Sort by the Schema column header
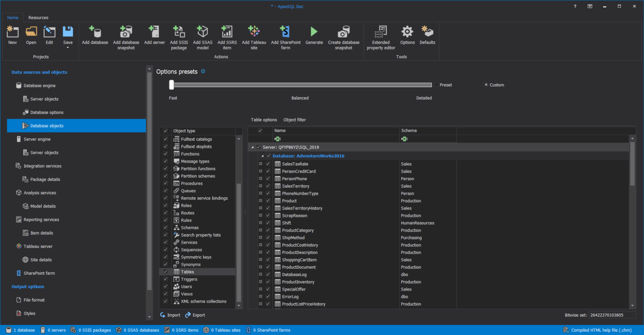 click(x=428, y=131)
